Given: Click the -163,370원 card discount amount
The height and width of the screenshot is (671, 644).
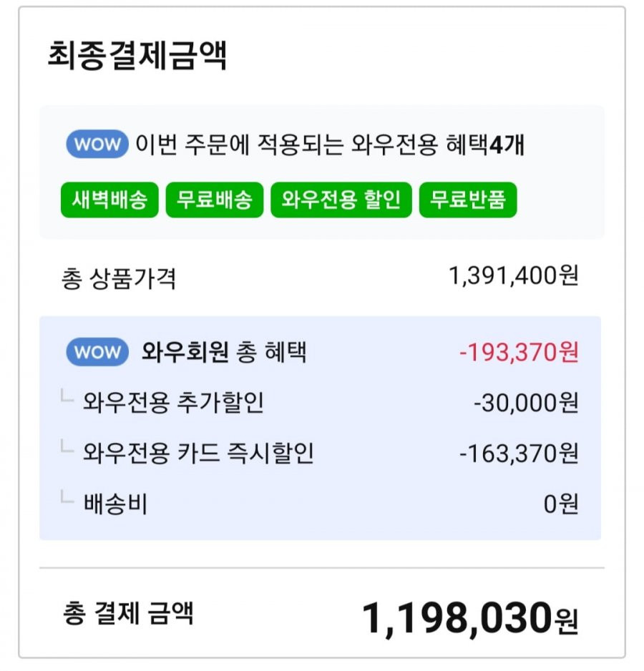Looking at the screenshot, I should (x=519, y=454).
